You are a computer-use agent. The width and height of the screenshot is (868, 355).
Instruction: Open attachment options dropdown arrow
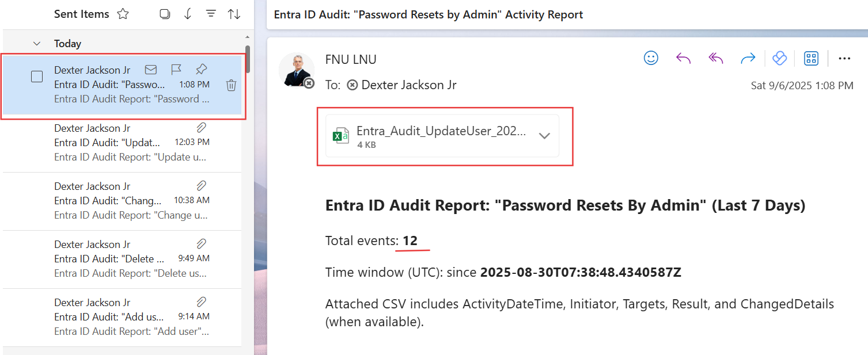click(x=544, y=136)
